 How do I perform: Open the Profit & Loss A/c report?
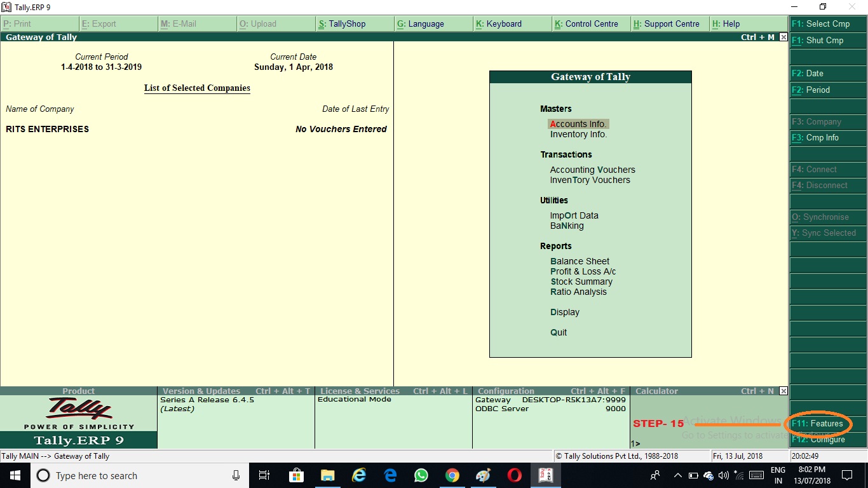(583, 271)
